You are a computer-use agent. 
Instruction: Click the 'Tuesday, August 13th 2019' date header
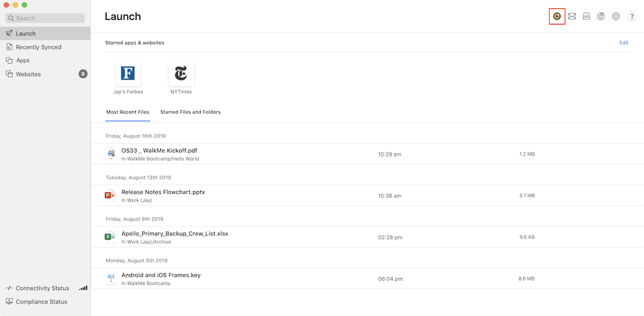(138, 177)
